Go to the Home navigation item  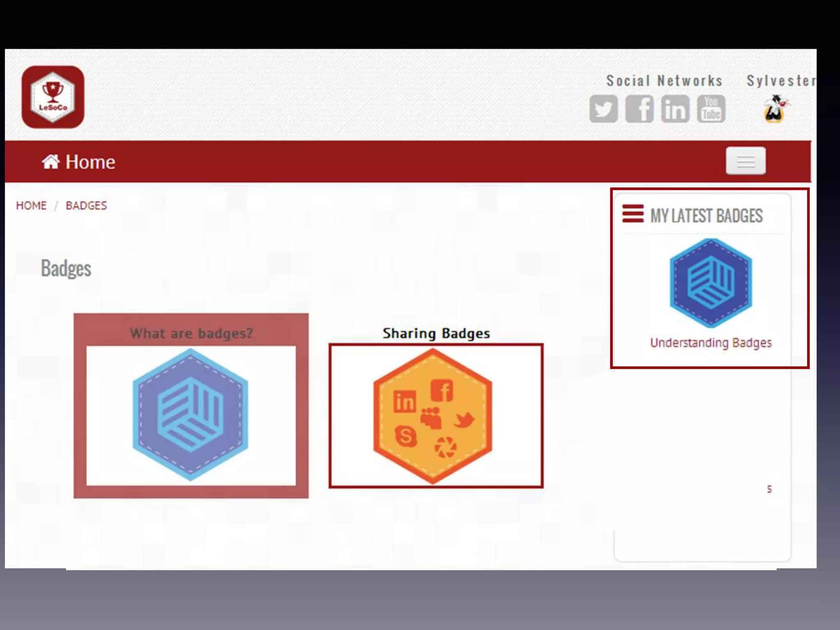pos(90,162)
